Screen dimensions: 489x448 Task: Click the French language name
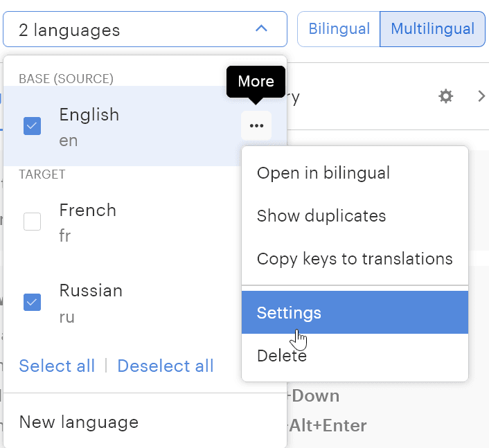click(x=87, y=210)
